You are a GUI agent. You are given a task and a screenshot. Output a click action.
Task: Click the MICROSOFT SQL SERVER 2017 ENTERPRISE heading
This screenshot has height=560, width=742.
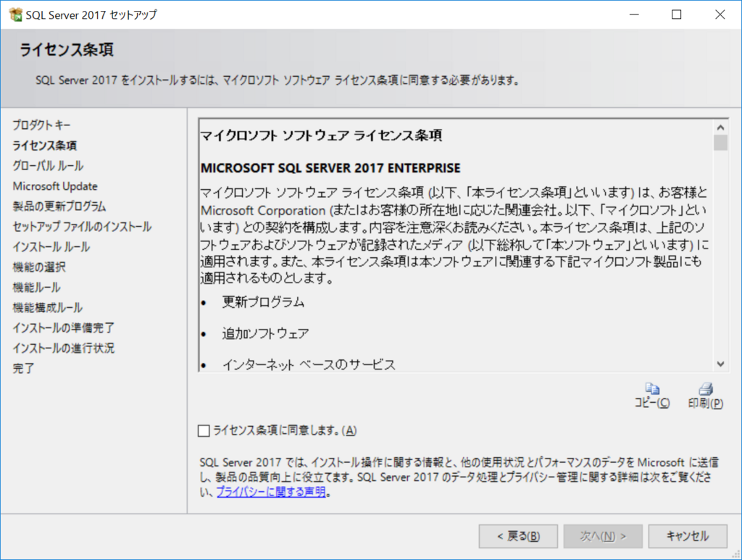330,168
